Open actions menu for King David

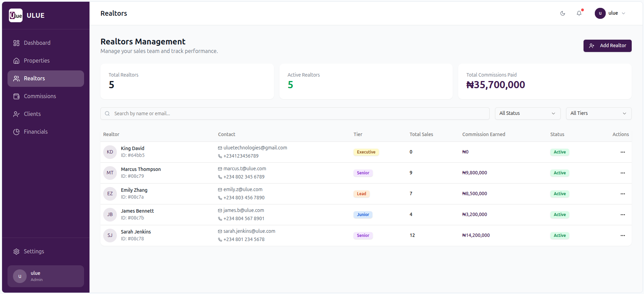click(x=622, y=152)
